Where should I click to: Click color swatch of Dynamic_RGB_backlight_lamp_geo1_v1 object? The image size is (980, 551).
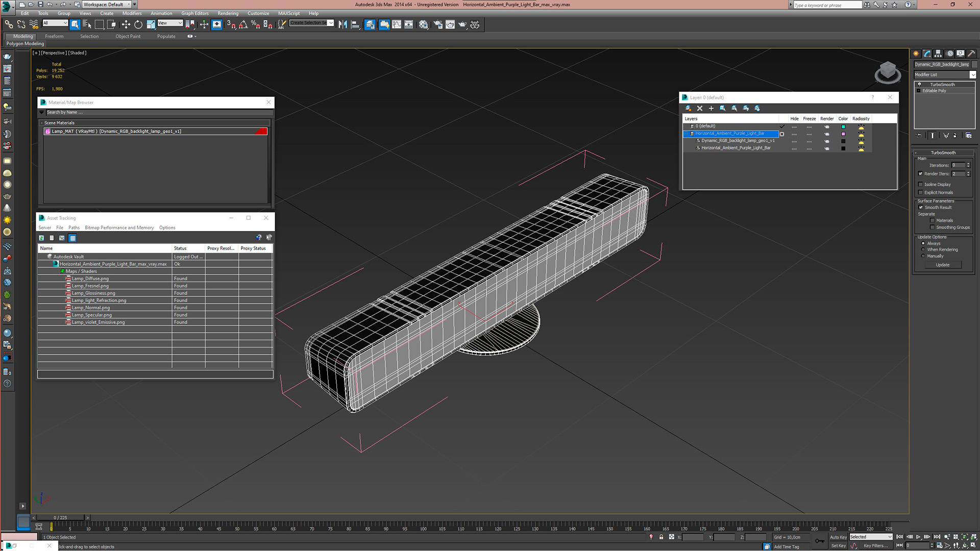tap(843, 141)
